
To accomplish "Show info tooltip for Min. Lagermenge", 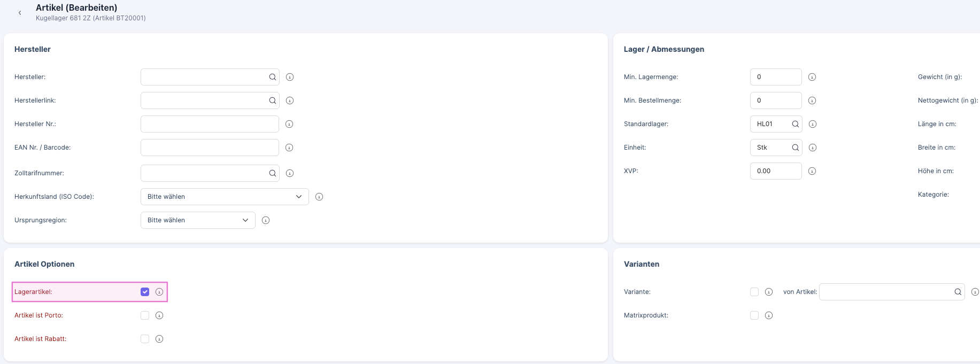I will (x=812, y=77).
